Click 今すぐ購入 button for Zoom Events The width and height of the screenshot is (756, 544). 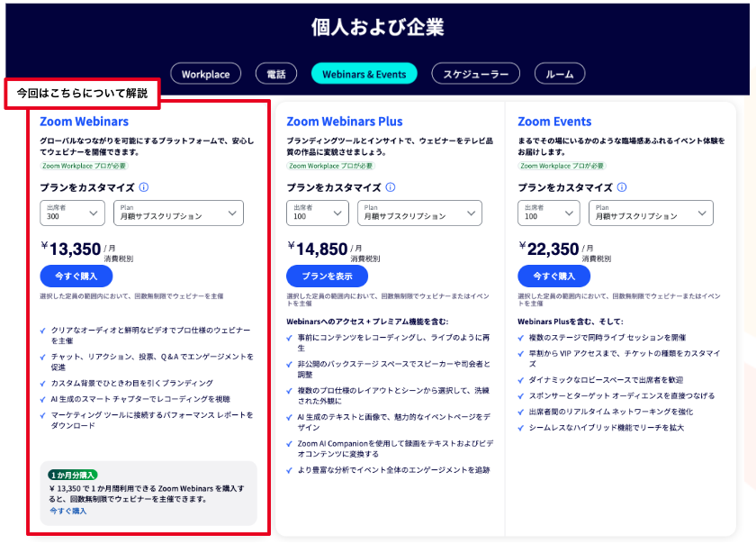pyautogui.click(x=553, y=276)
